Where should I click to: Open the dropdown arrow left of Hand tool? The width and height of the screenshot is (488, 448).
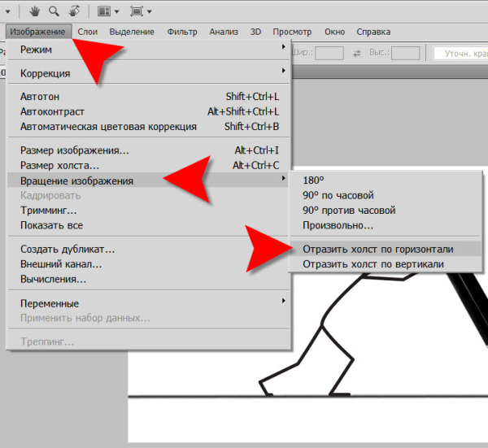8,12
